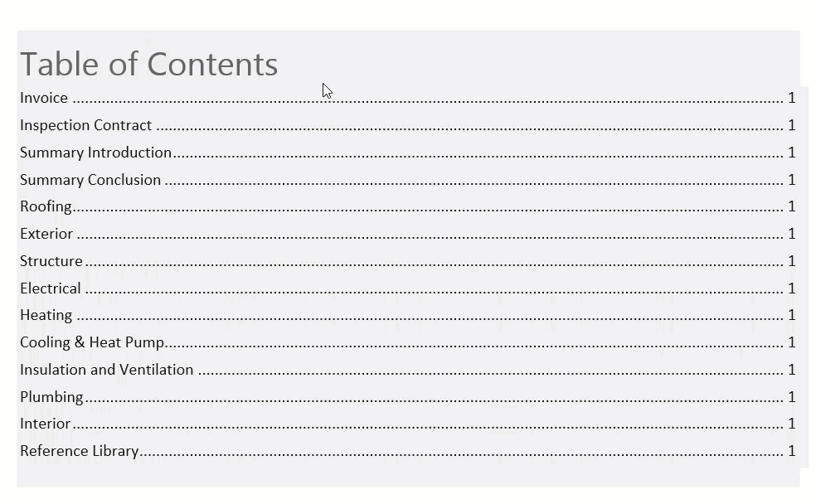Click the page number beside Invoice
Viewport: 816px width, 504px height.
[x=792, y=98]
